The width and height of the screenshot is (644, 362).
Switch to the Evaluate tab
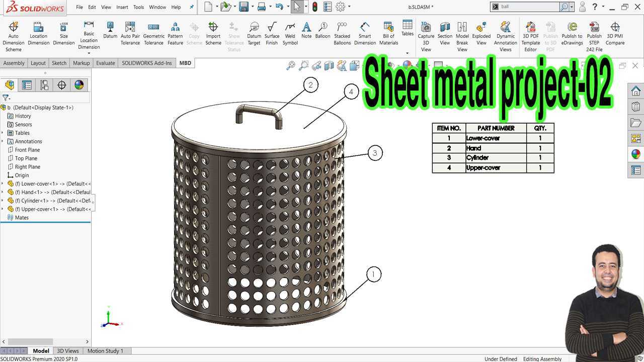pyautogui.click(x=106, y=63)
